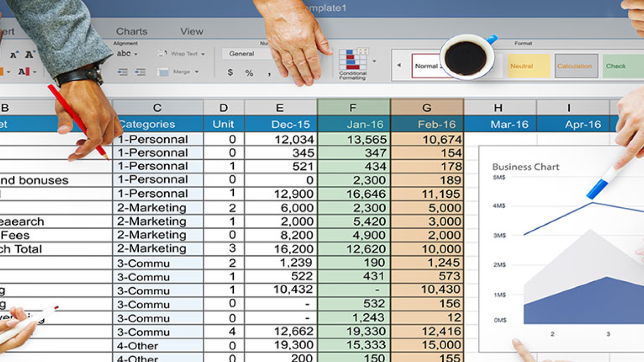Open the View ribbon tab

192,31
